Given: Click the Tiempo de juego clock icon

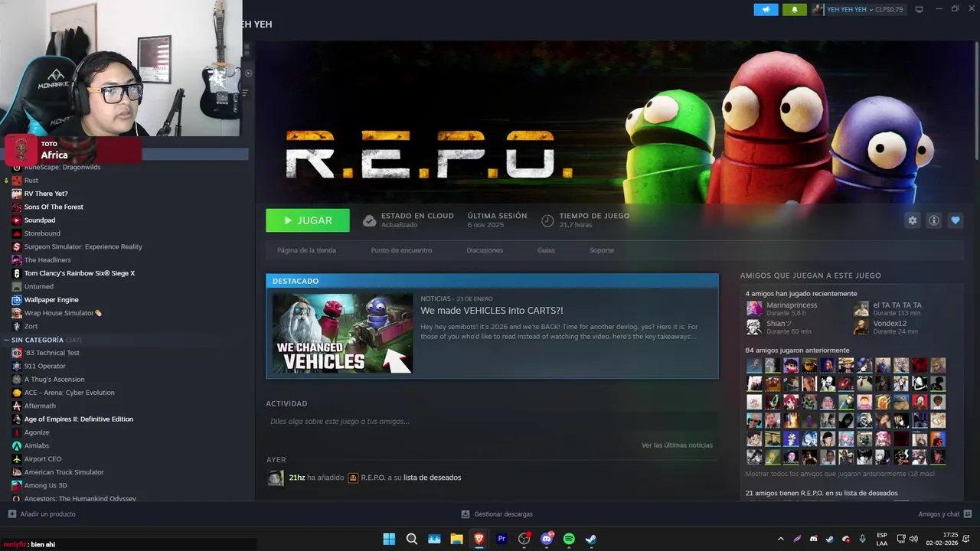Looking at the screenshot, I should coord(547,220).
